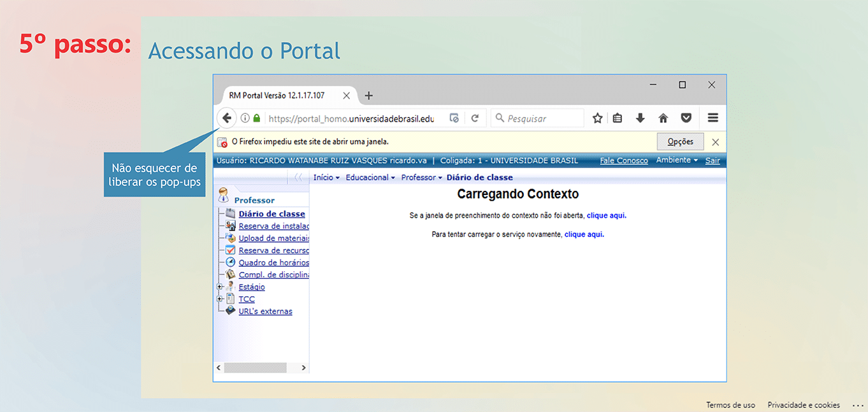Click the Usuário name text in header
Viewport: 868px width, 412px height.
(322, 160)
